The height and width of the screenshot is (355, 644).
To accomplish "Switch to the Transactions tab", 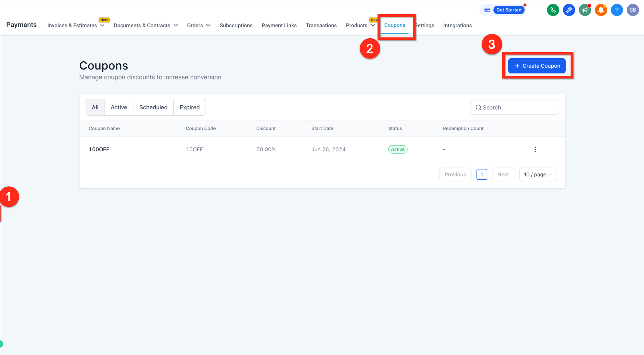I will (x=321, y=25).
